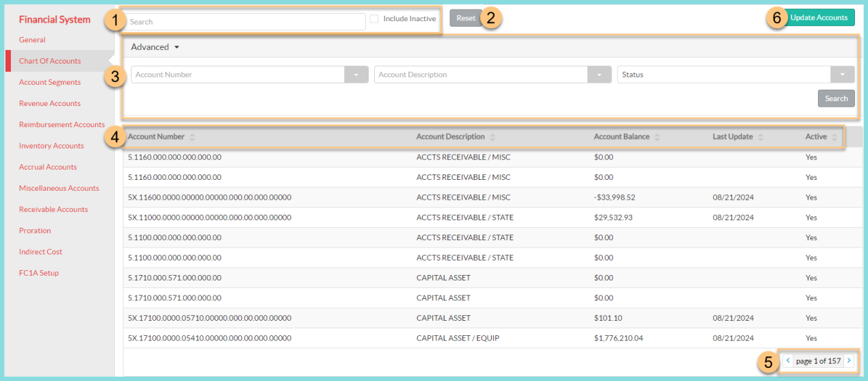Click previous page arrow in pagination
The image size is (868, 381).
click(x=788, y=360)
